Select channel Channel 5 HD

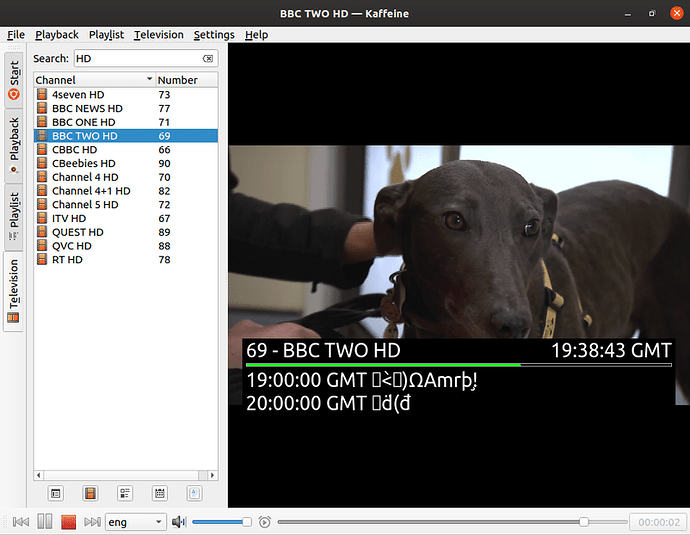coord(126,205)
